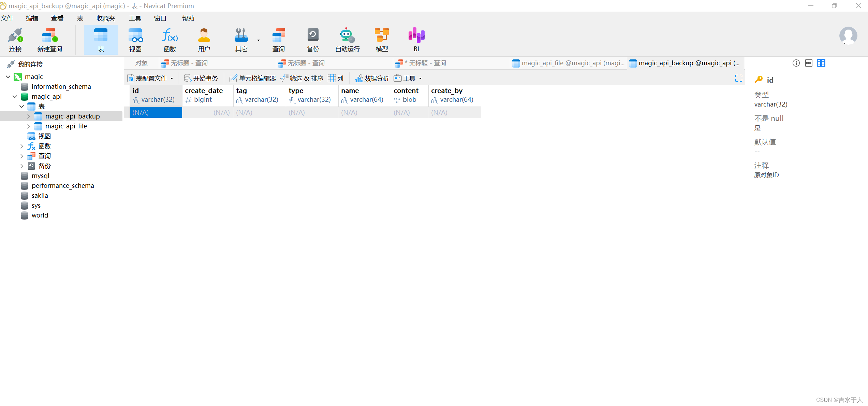The image size is (868, 406).
Task: Switch to info view in right panel
Action: click(x=796, y=63)
